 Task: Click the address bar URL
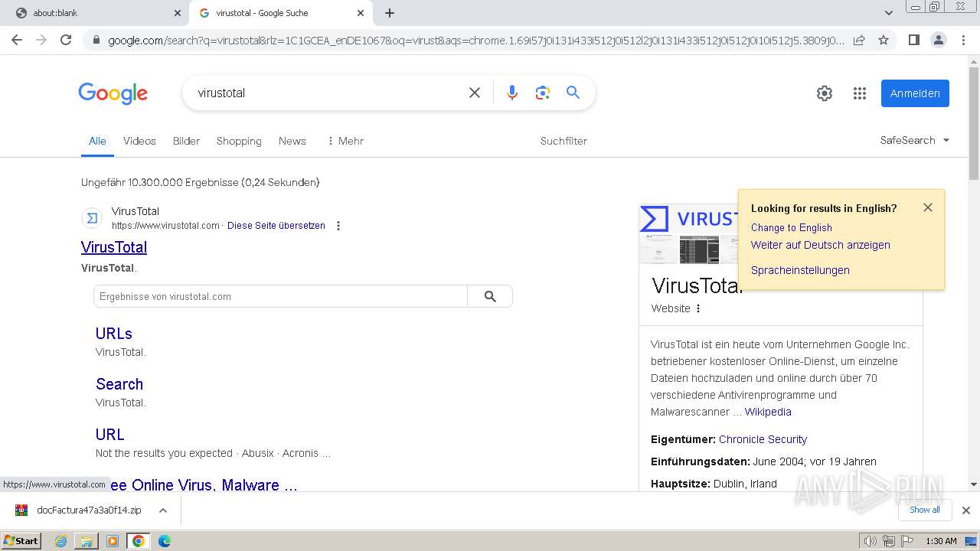(475, 40)
